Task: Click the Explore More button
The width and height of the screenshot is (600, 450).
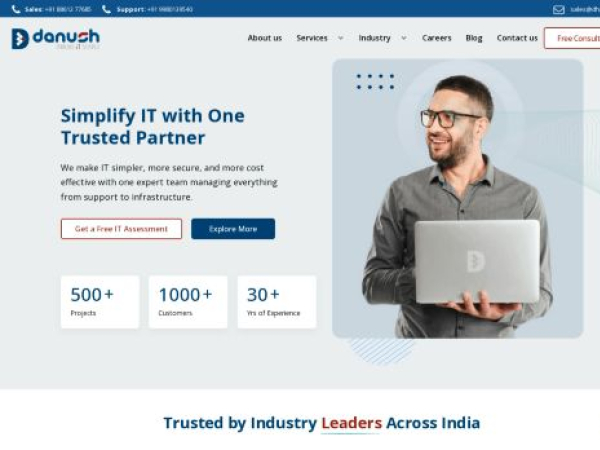Action: pos(233,229)
